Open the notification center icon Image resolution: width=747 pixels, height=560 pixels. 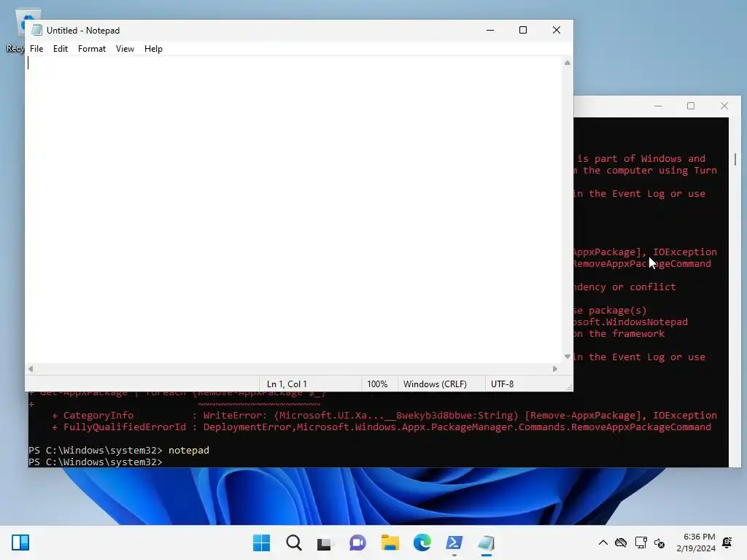pos(727,542)
